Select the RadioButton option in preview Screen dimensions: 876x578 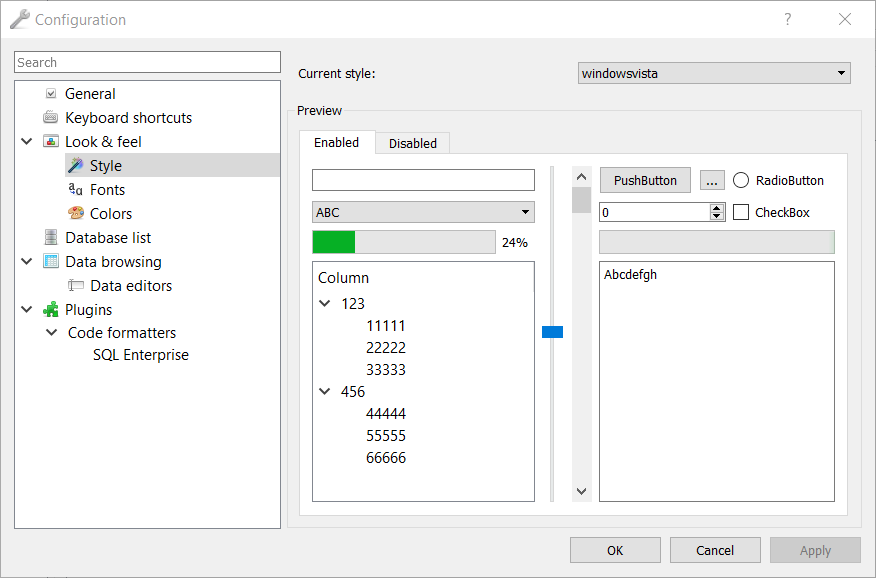(741, 180)
